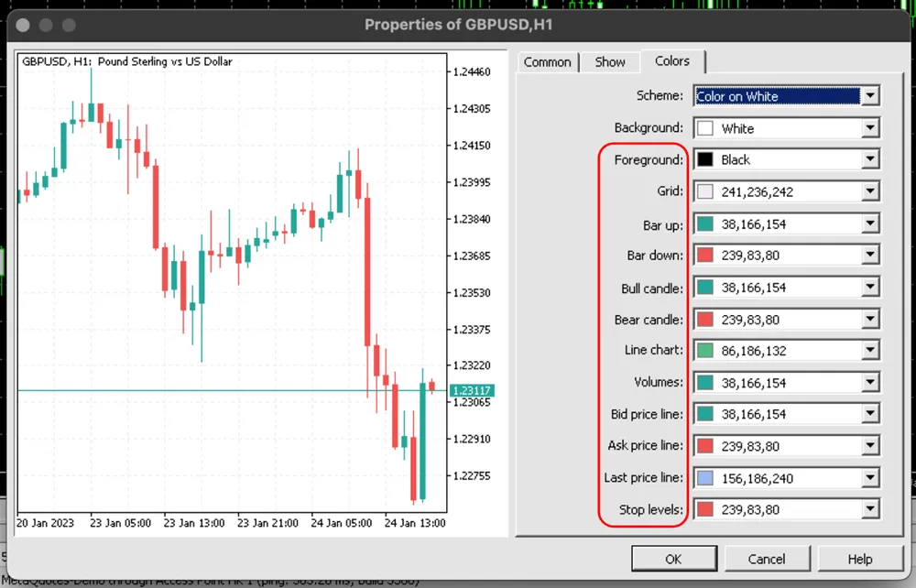
Task: Switch to the Common tab
Action: [x=548, y=62]
